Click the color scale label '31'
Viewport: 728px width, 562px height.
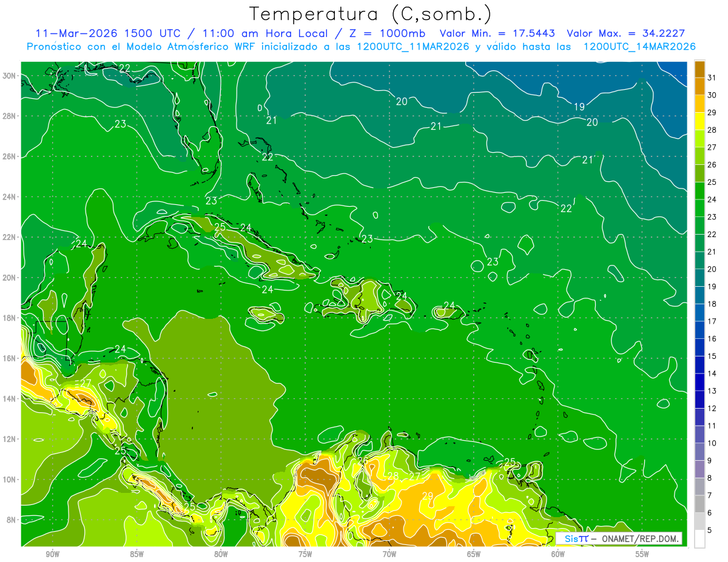coord(712,78)
